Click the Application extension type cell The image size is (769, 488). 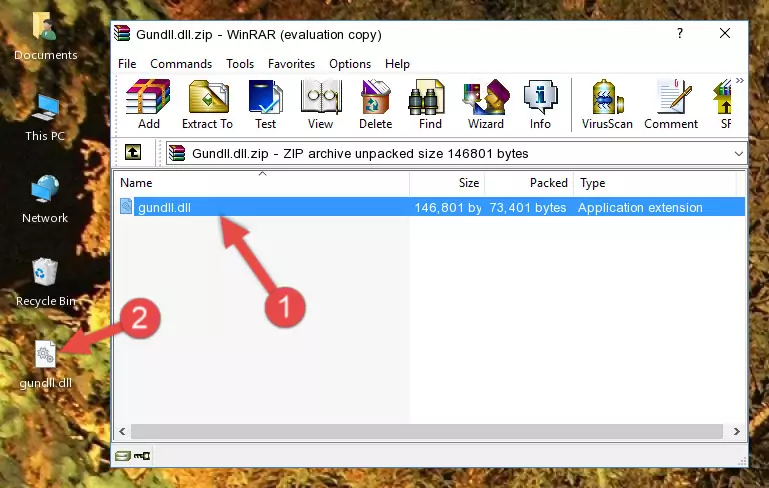[640, 207]
